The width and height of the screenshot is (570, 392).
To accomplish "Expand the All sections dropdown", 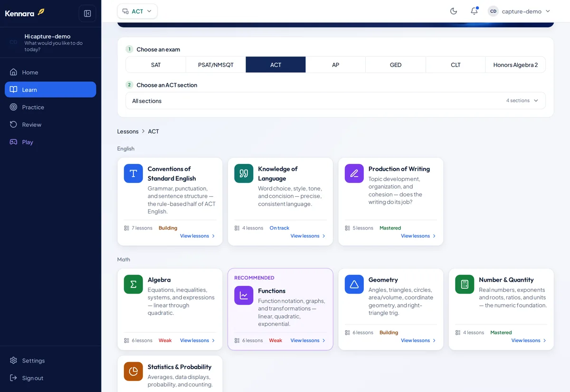I will click(335, 101).
